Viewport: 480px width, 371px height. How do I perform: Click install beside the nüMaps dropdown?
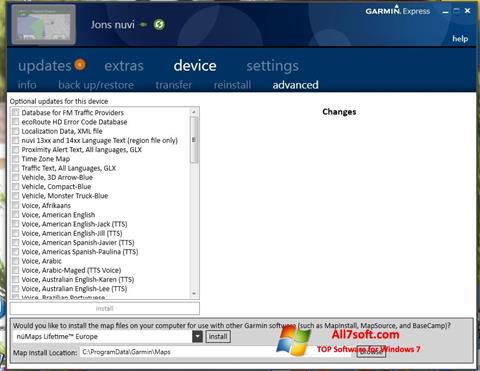[x=218, y=336]
